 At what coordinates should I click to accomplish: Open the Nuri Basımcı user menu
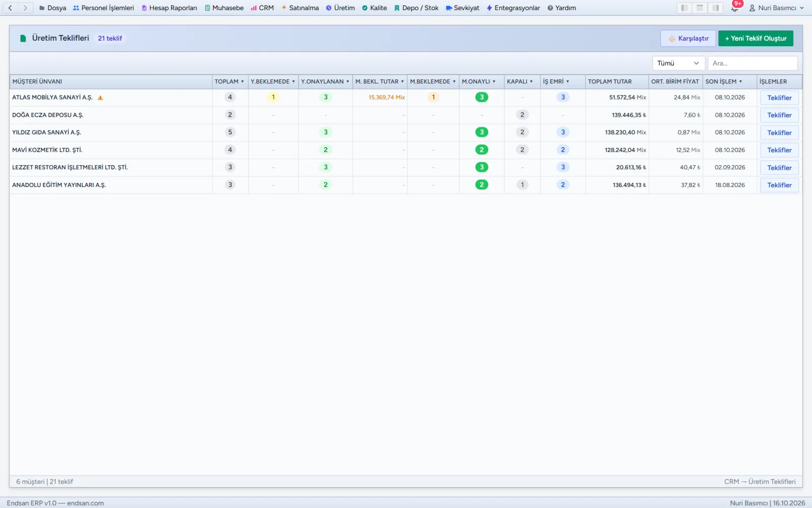[776, 8]
